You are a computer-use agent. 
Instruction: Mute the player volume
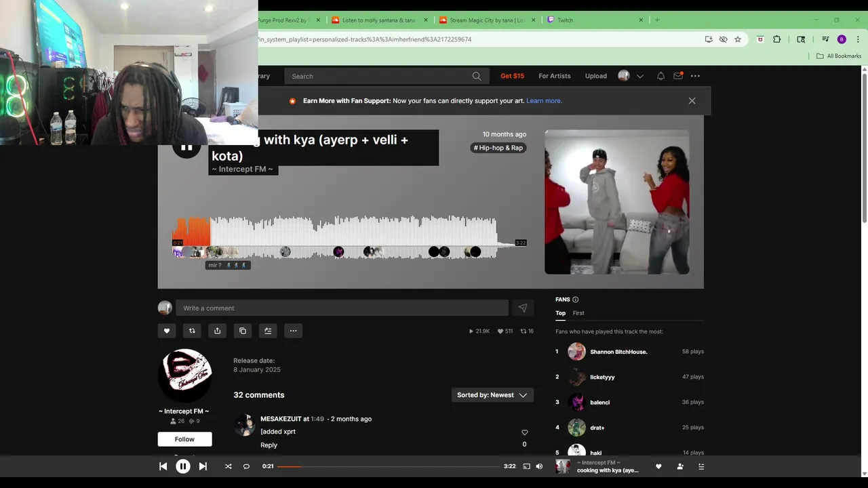click(x=539, y=466)
